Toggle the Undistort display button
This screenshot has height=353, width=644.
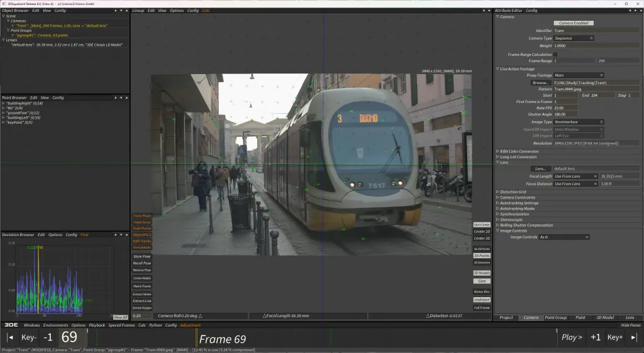click(x=482, y=300)
